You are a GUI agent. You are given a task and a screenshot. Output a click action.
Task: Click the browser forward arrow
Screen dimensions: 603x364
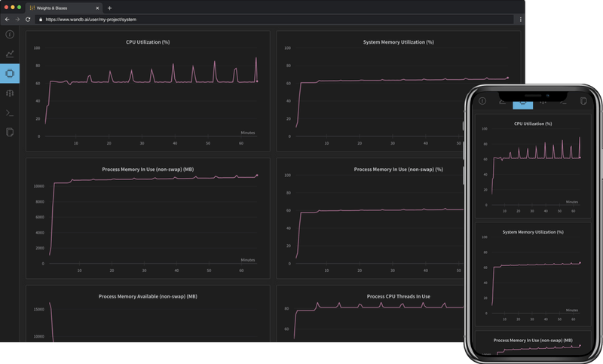click(17, 19)
